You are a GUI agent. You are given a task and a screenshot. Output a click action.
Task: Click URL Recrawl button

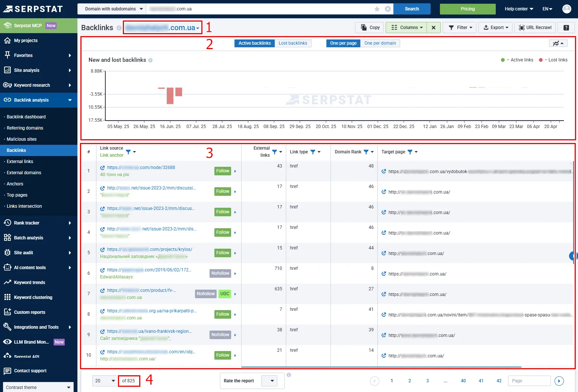[535, 28]
